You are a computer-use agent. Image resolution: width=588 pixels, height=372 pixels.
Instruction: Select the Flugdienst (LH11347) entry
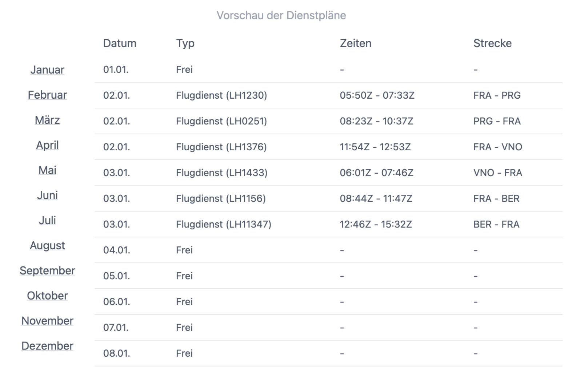[x=224, y=224]
